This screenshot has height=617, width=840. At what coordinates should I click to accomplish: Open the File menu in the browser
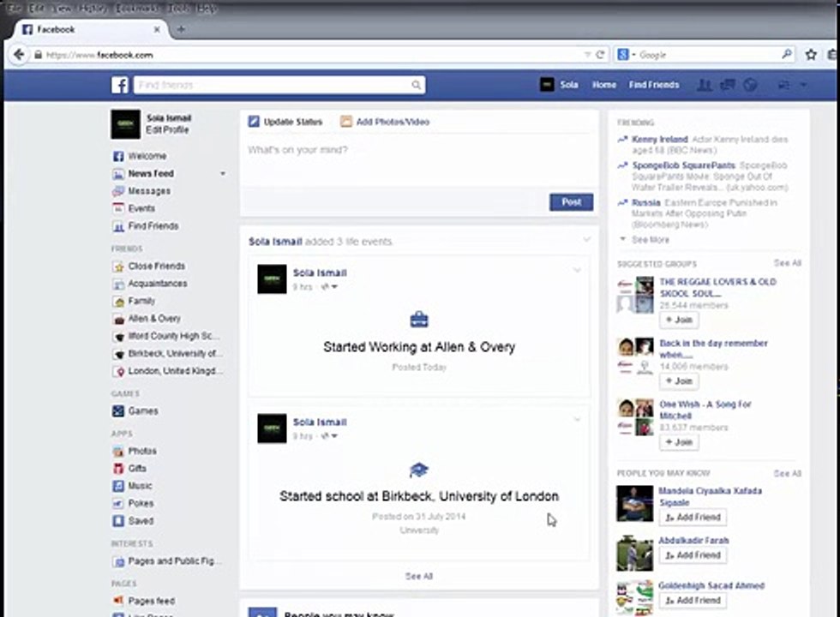15,9
